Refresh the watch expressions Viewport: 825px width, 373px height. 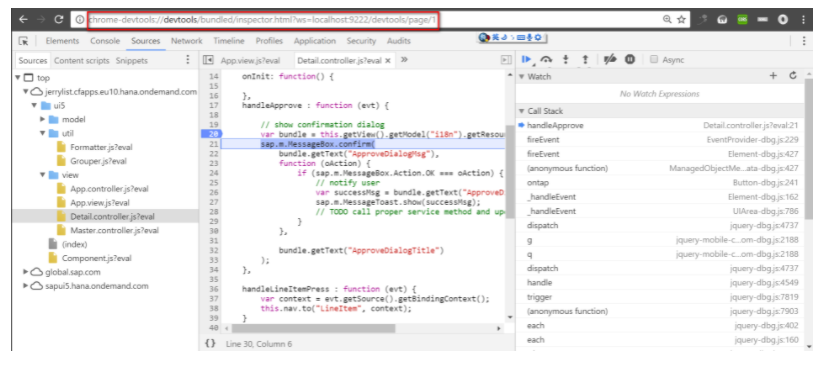coord(793,76)
